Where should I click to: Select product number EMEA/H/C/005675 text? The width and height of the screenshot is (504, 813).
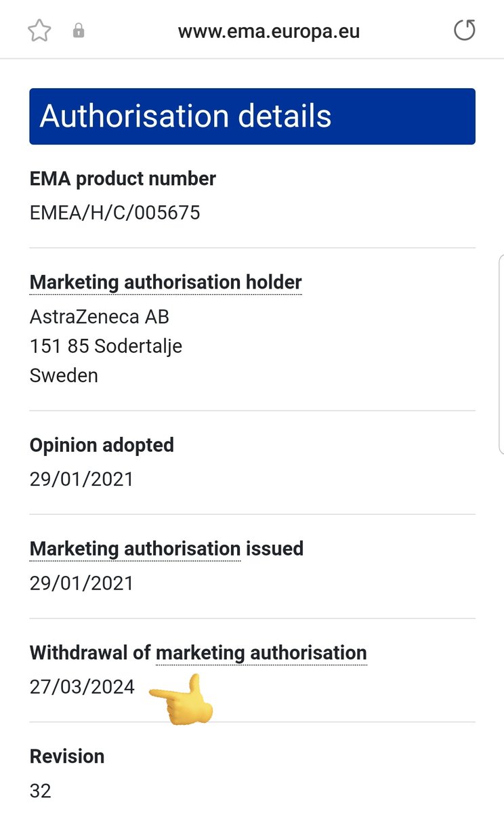pyautogui.click(x=115, y=213)
